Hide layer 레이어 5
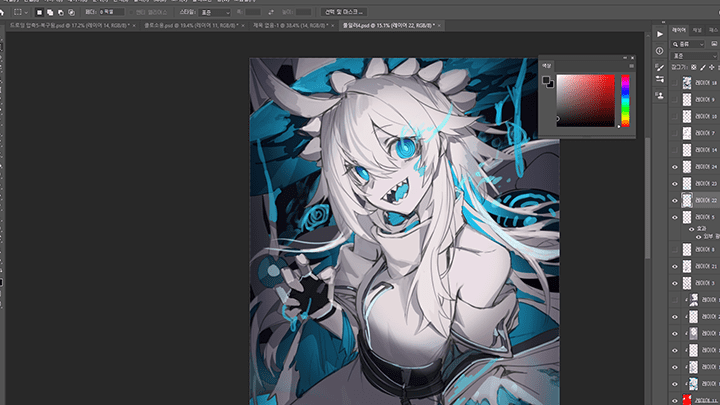Image resolution: width=720 pixels, height=405 pixels. 675,217
